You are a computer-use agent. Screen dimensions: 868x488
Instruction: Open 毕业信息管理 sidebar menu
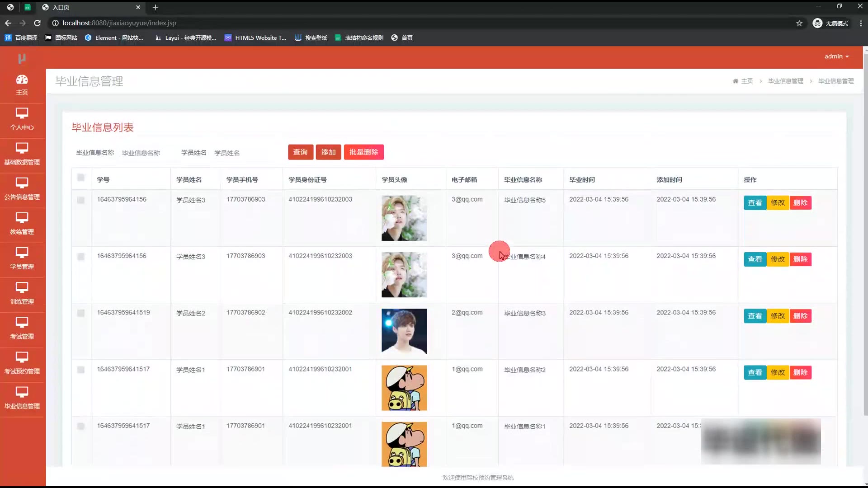click(22, 398)
